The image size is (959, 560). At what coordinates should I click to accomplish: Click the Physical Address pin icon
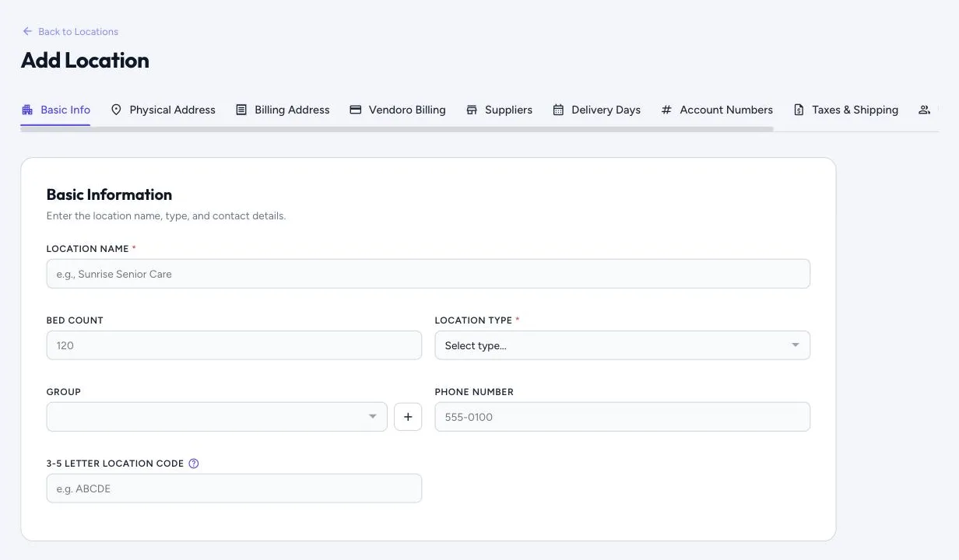pos(116,110)
